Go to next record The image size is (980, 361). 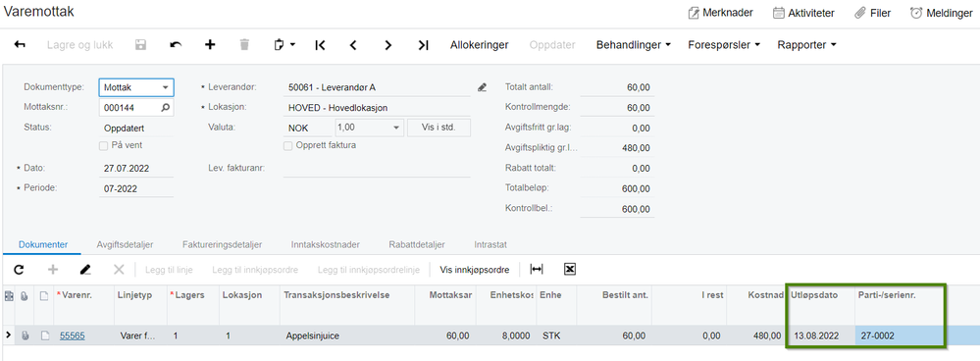(x=388, y=45)
